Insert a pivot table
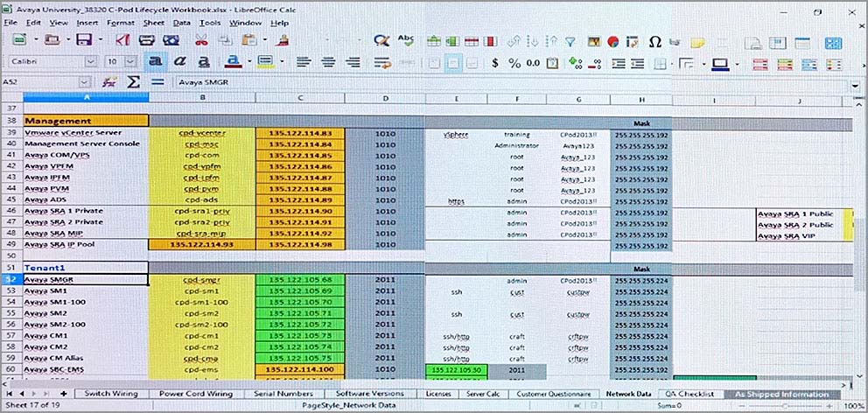 coord(632,41)
